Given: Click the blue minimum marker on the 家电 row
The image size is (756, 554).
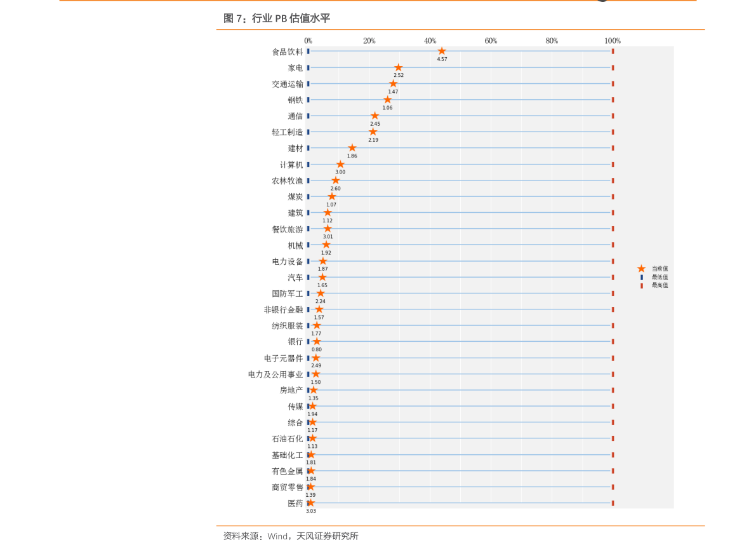Looking at the screenshot, I should click(308, 67).
